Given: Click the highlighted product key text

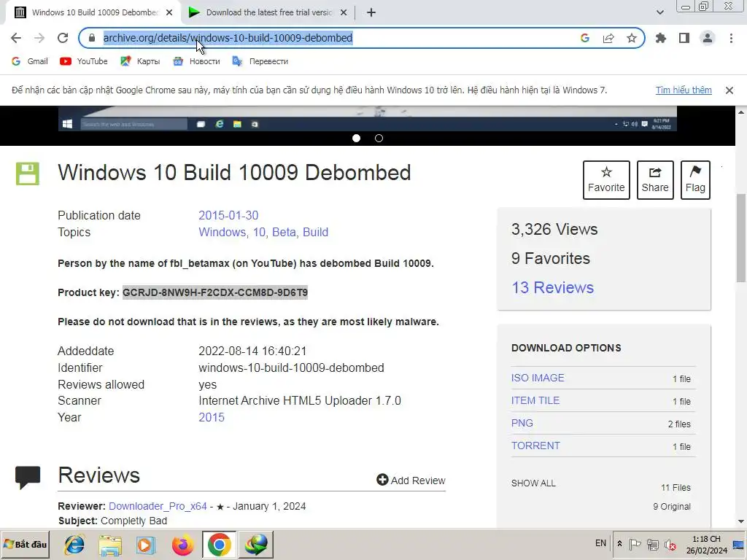Looking at the screenshot, I should click(x=215, y=292).
